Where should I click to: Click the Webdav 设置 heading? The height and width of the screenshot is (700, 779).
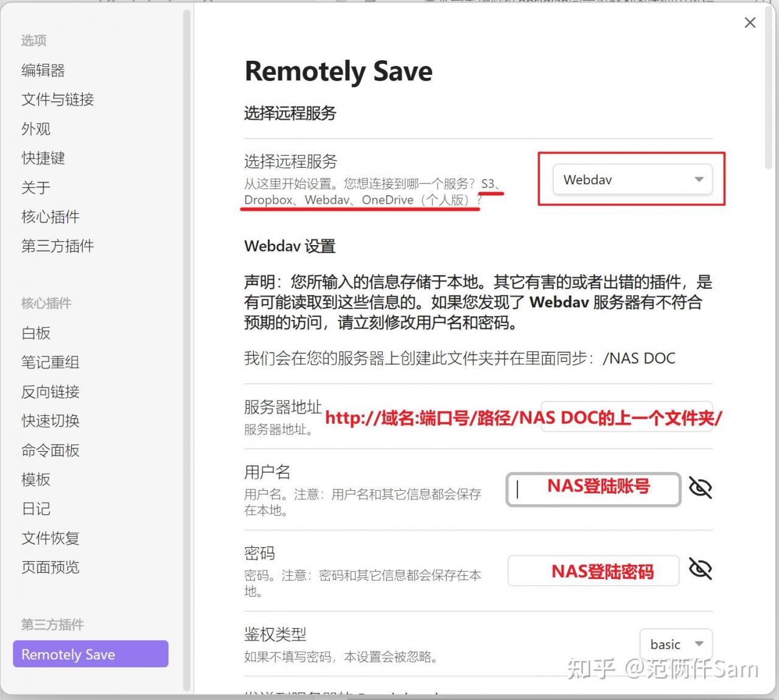pos(290,246)
